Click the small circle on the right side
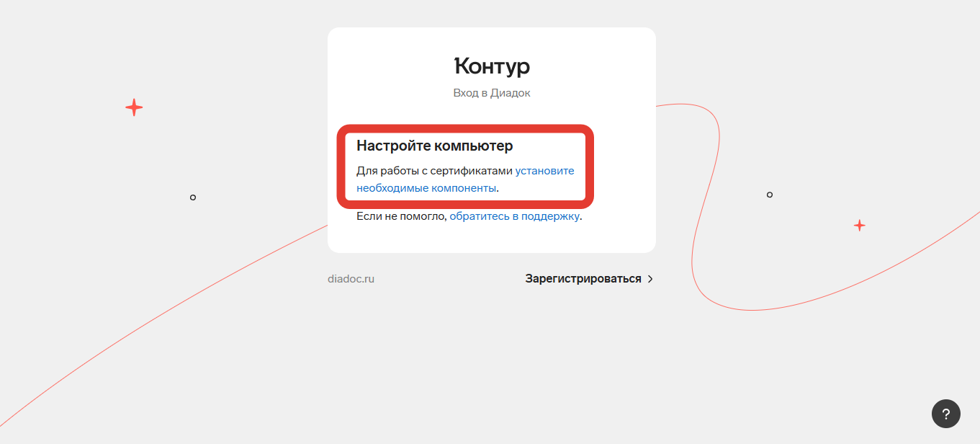The image size is (980, 444). click(x=770, y=195)
